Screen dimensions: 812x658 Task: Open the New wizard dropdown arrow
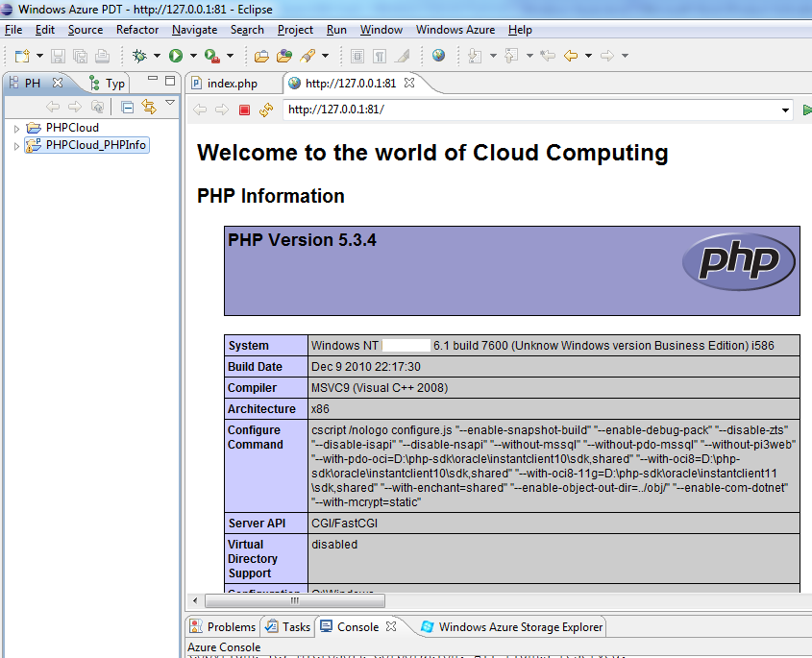click(39, 56)
